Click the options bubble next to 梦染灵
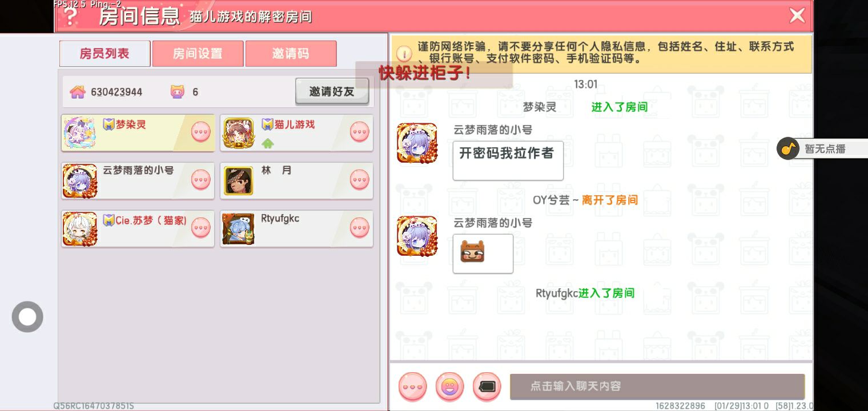Image resolution: width=868 pixels, height=411 pixels. [200, 132]
